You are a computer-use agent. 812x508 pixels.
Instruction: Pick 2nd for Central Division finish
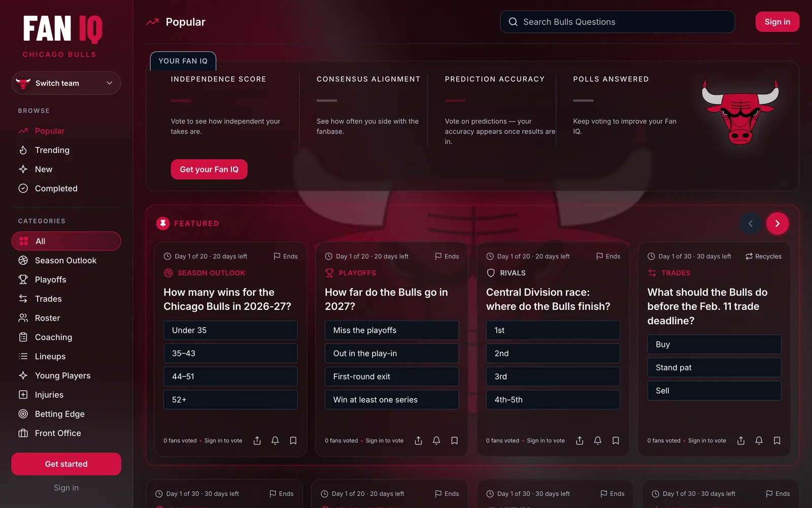click(x=553, y=354)
